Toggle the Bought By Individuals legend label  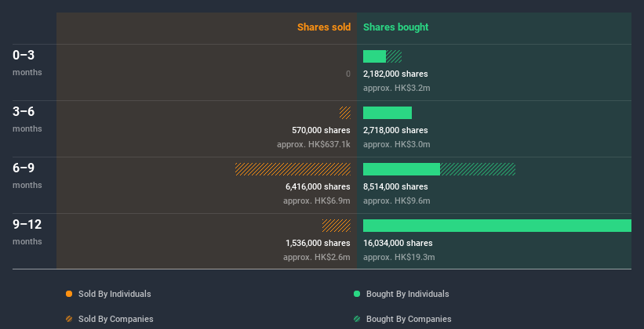(407, 294)
